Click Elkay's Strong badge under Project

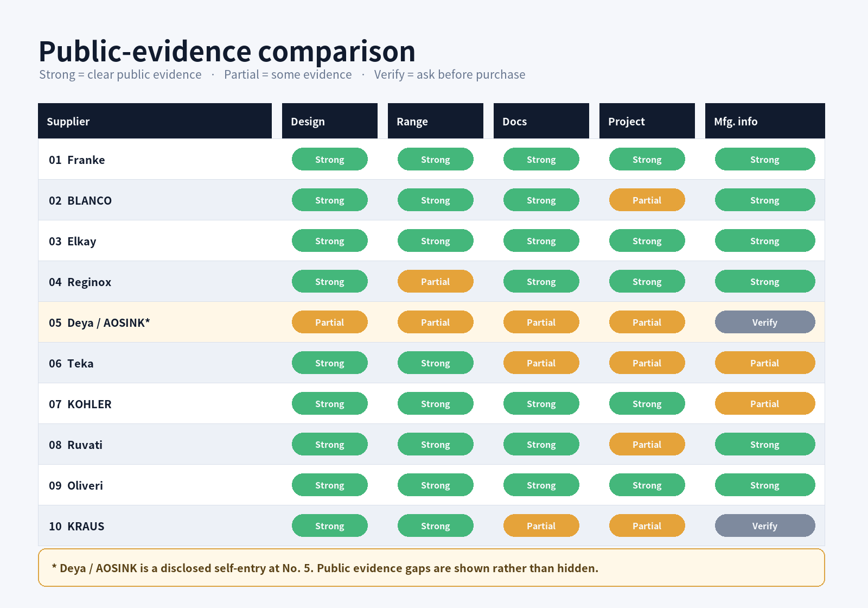click(x=647, y=240)
